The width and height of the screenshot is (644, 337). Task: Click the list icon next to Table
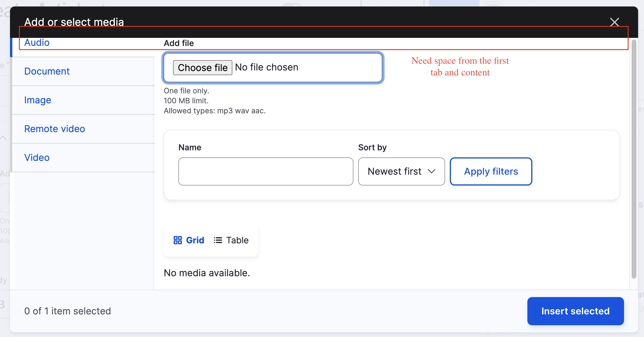click(x=218, y=240)
